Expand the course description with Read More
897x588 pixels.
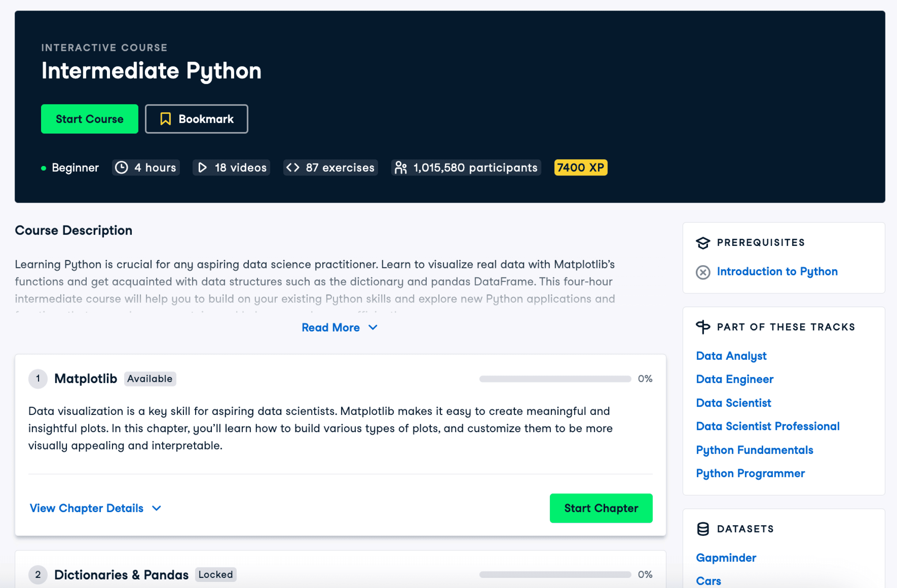pyautogui.click(x=331, y=328)
